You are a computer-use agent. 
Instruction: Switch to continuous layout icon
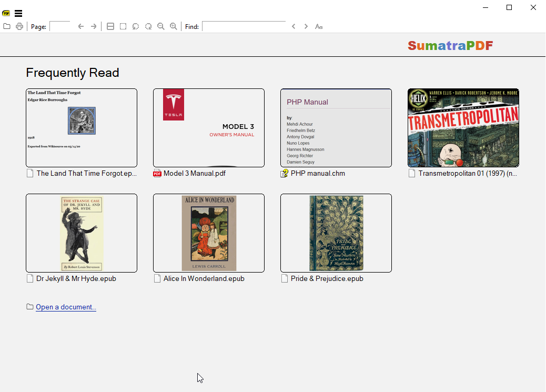tap(110, 26)
